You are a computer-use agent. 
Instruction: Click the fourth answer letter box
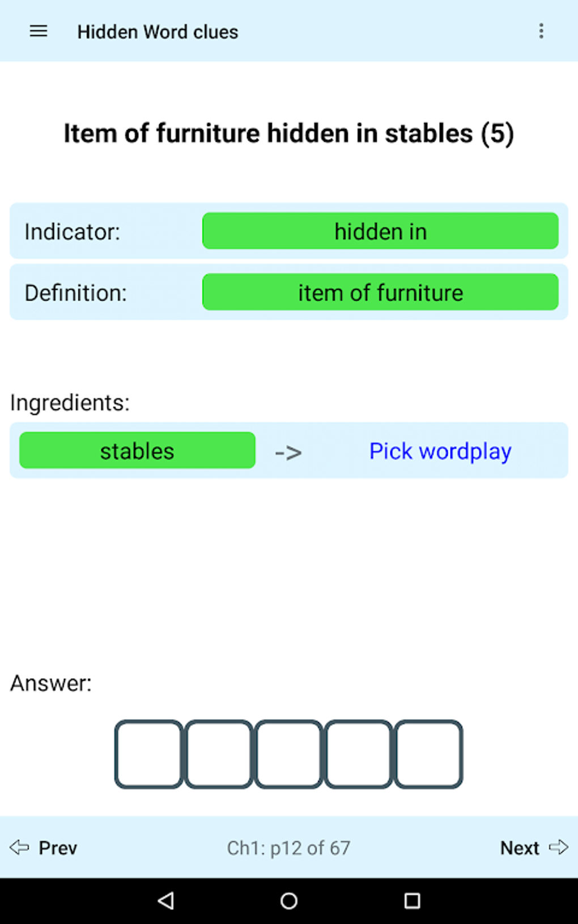click(x=359, y=754)
